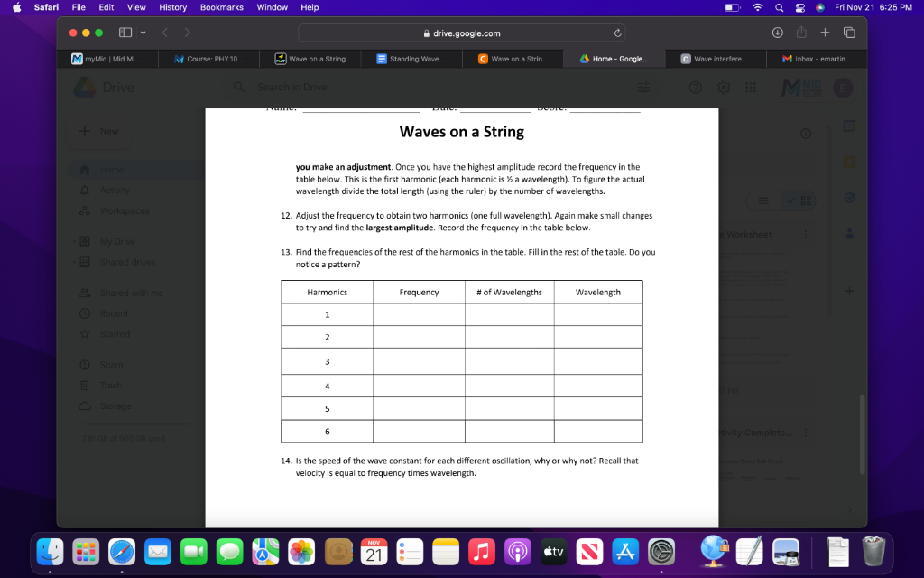Click the drive.google.com address bar
924x578 pixels.
tap(461, 33)
